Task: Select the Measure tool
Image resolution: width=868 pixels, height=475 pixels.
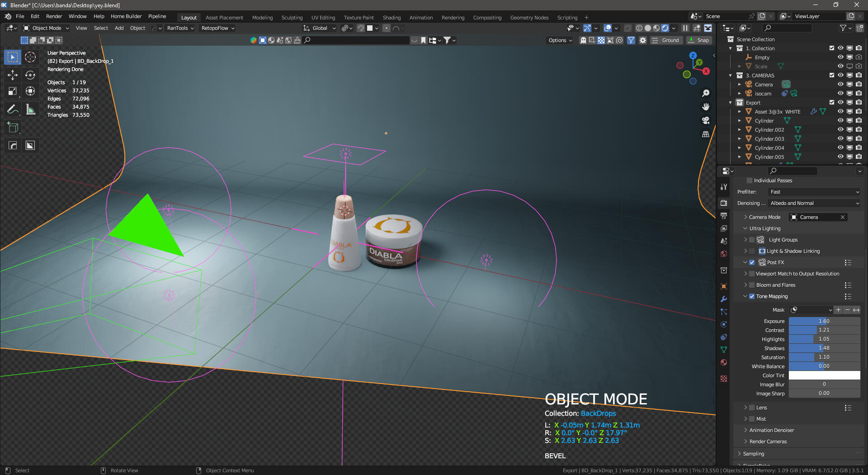Action: [x=30, y=109]
